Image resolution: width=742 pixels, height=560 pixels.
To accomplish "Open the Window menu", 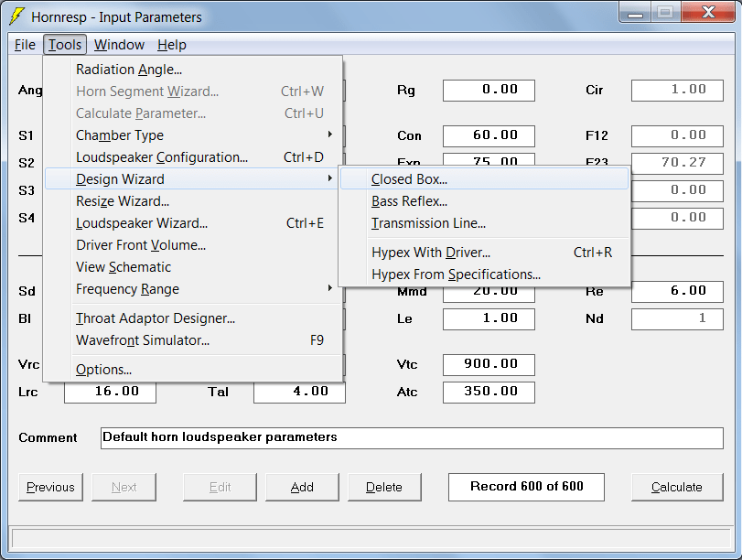I will [119, 45].
